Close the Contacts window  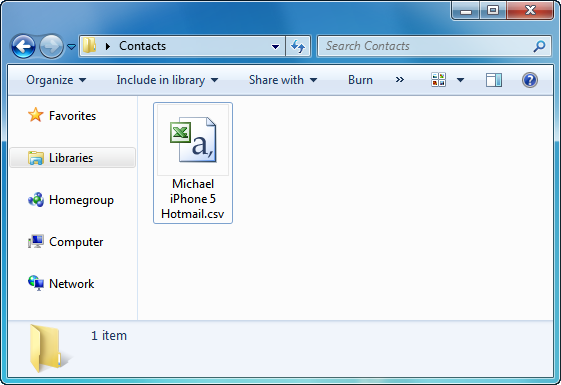click(530, 11)
